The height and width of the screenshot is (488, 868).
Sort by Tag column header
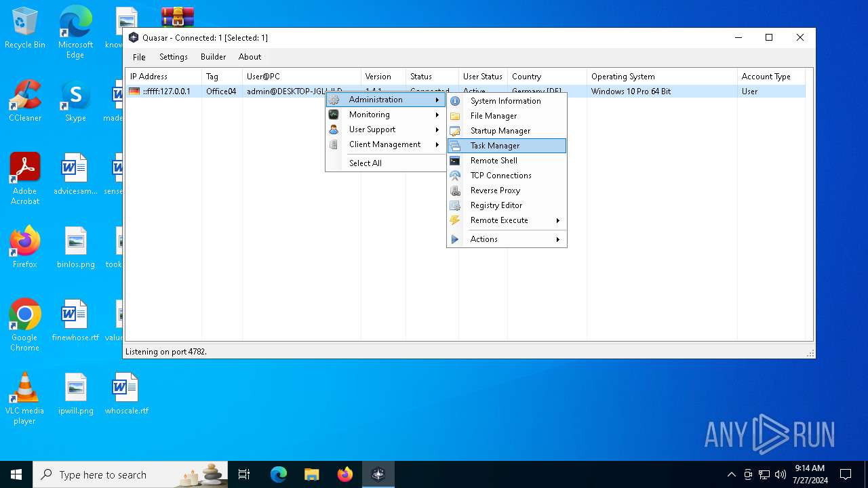(x=222, y=77)
